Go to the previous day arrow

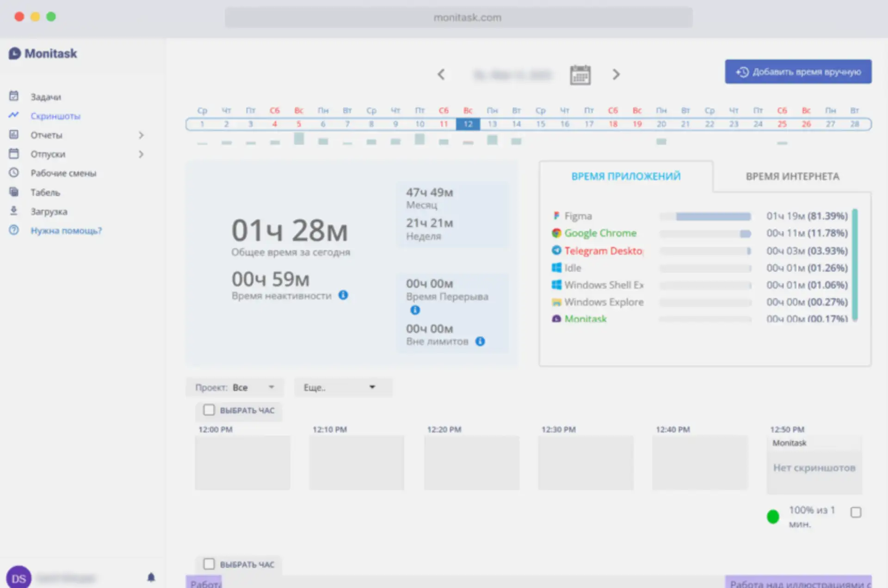click(x=441, y=74)
